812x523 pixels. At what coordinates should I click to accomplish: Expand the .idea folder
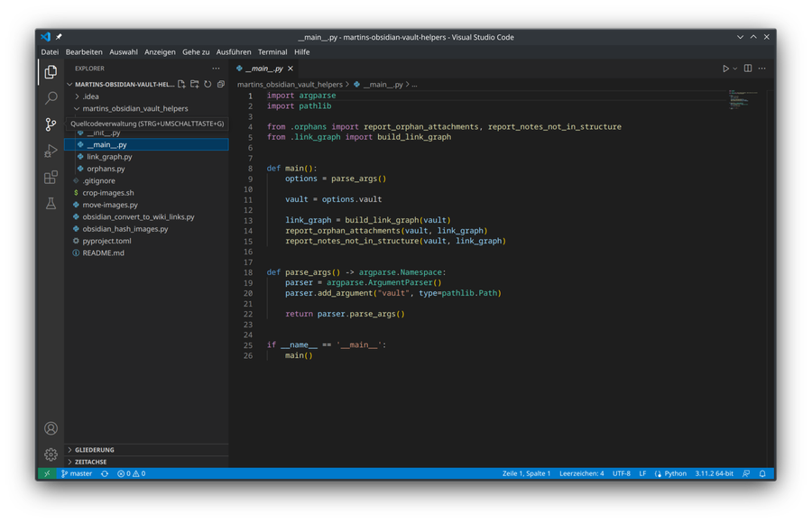[146, 96]
